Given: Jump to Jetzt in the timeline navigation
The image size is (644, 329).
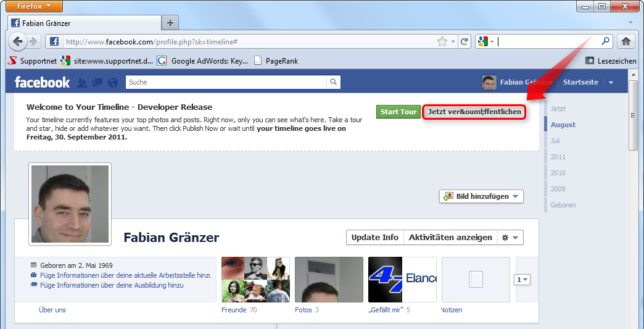Looking at the screenshot, I should point(558,109).
